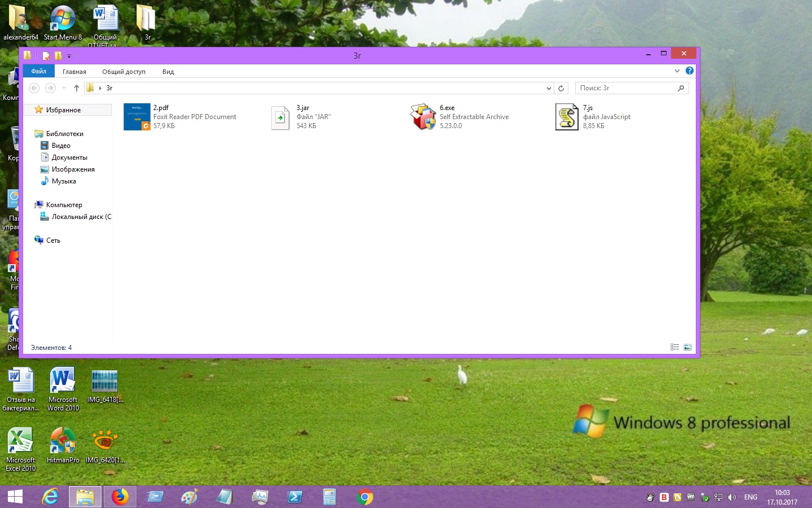Open the volume speaker tray icon
Viewport: 812px width, 508px height.
point(732,497)
